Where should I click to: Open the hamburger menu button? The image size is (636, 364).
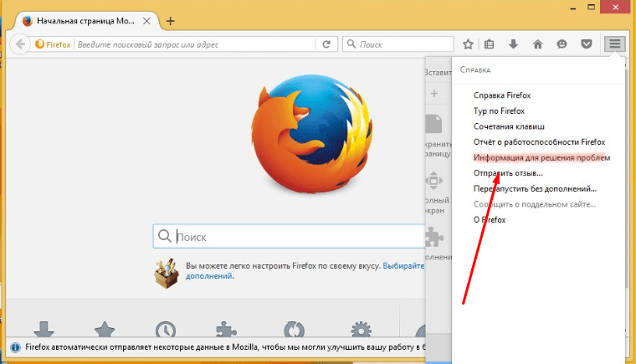coord(614,44)
